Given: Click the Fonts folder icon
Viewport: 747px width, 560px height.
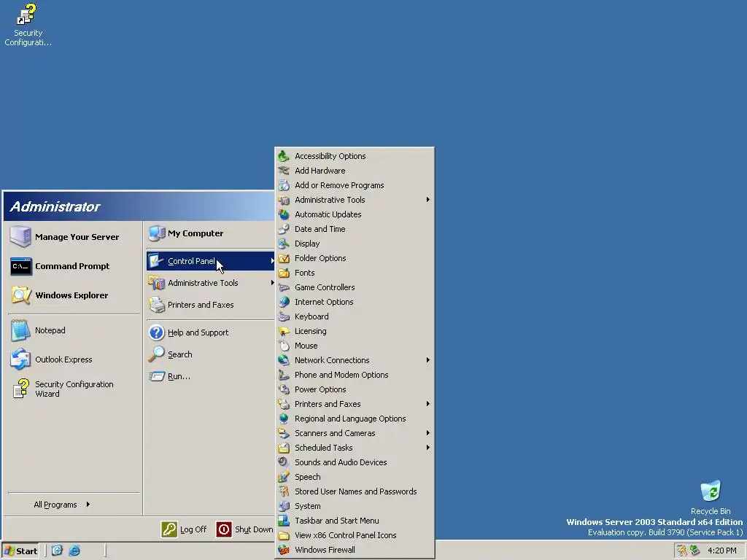Looking at the screenshot, I should [284, 273].
